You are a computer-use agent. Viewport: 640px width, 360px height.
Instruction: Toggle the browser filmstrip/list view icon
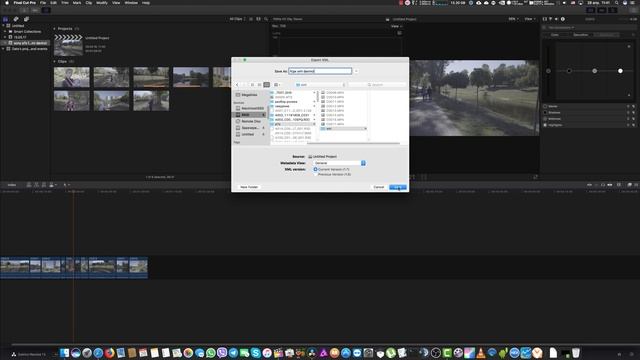click(251, 19)
